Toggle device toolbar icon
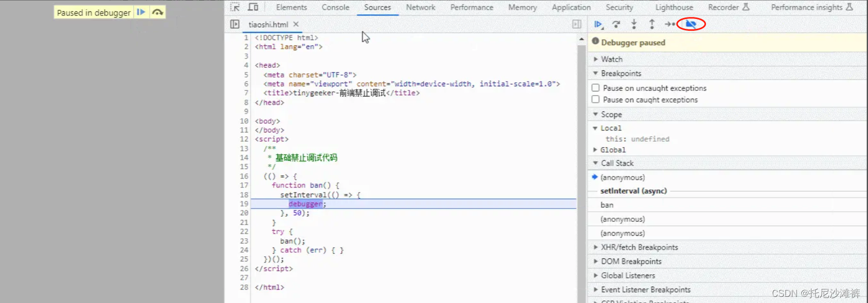Viewport: 868px width, 303px height. tap(253, 7)
